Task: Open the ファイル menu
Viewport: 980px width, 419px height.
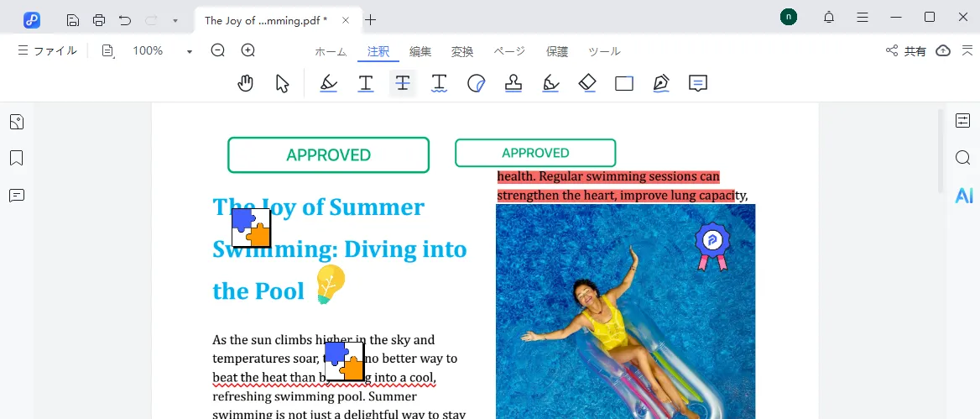Action: [48, 50]
